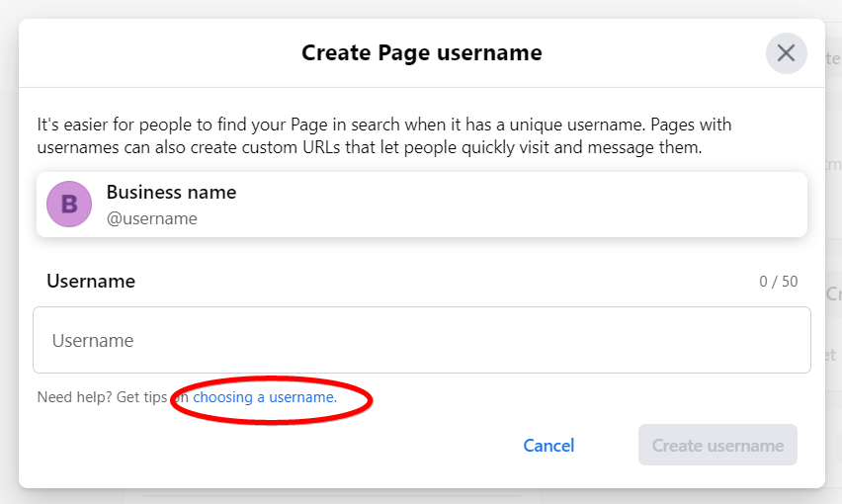Click the partially hidden Cr text at right

point(834,294)
